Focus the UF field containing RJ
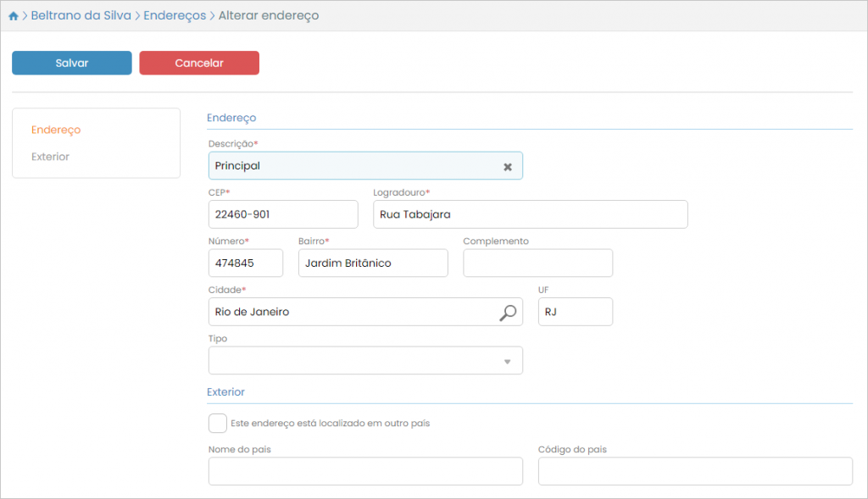868x499 pixels. pyautogui.click(x=575, y=312)
